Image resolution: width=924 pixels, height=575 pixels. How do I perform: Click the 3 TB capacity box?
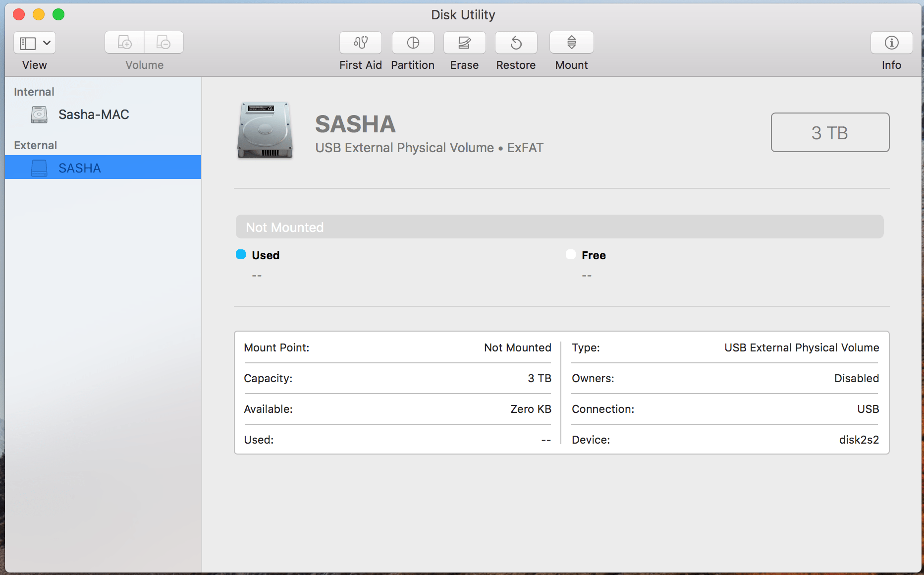tap(829, 132)
